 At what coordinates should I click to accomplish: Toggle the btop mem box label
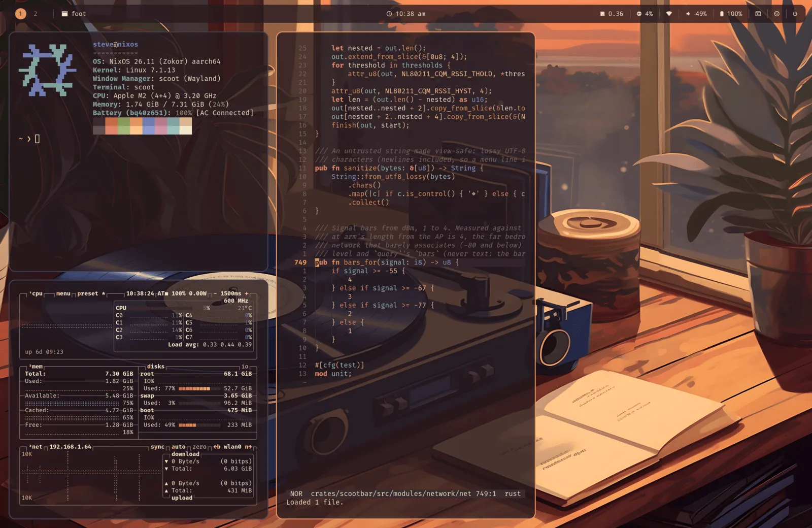point(36,367)
